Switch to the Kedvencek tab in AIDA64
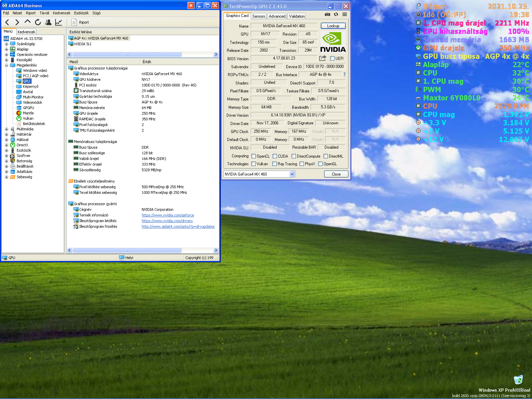Screen dimensions: 532x399 coord(26,32)
